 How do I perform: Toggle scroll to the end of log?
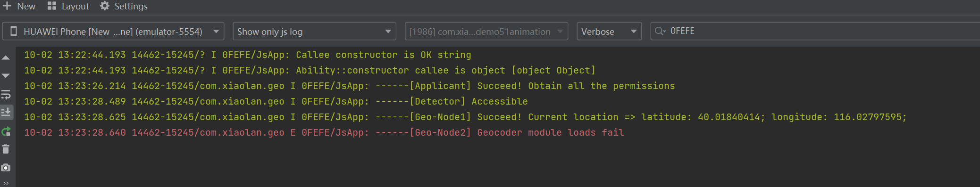tap(6, 112)
